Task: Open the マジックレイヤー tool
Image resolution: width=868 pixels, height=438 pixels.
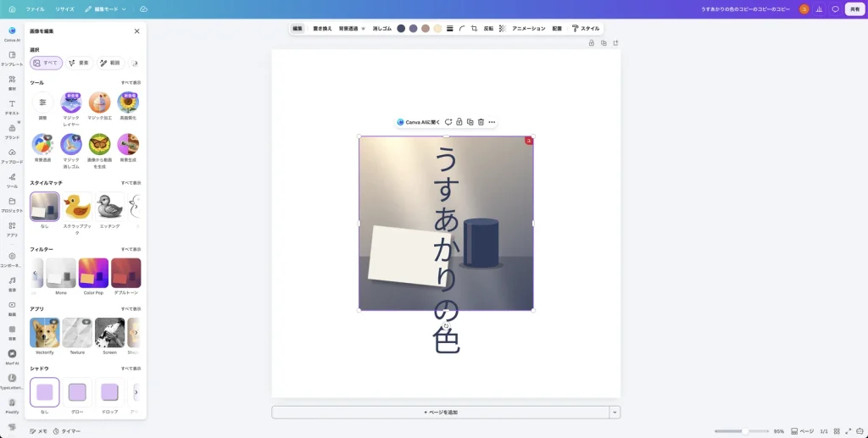Action: 71,109
